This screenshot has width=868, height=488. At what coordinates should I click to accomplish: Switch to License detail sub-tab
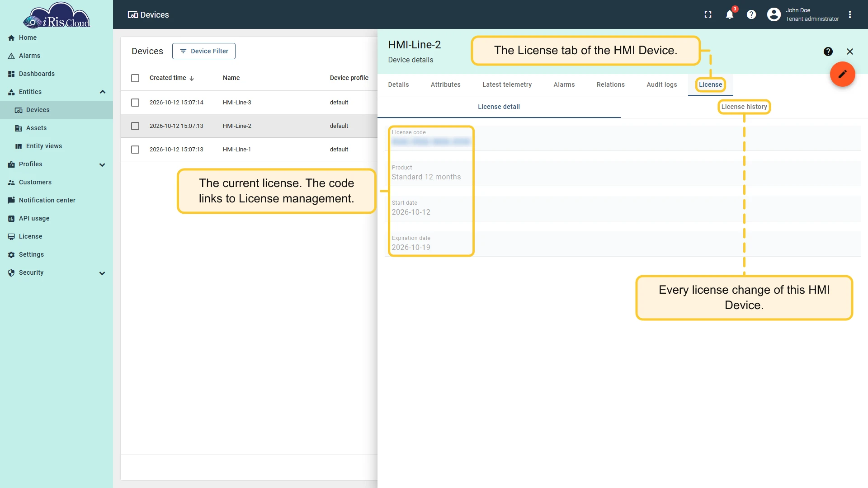499,107
